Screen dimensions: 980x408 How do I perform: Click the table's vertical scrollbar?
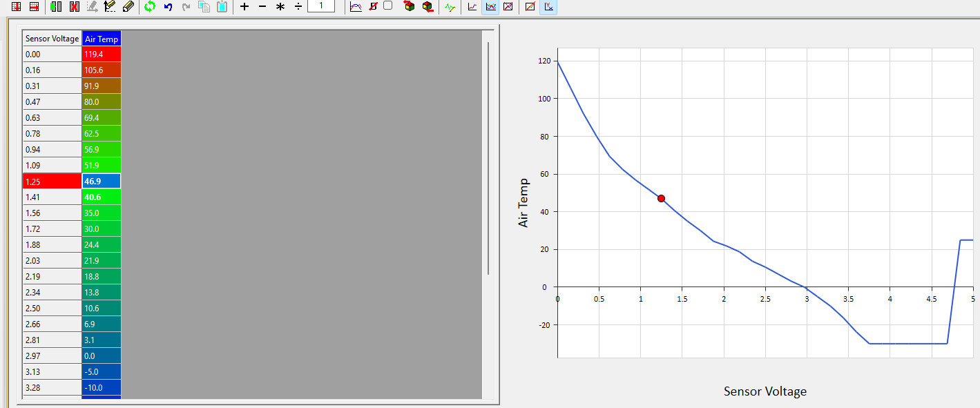pos(488,158)
